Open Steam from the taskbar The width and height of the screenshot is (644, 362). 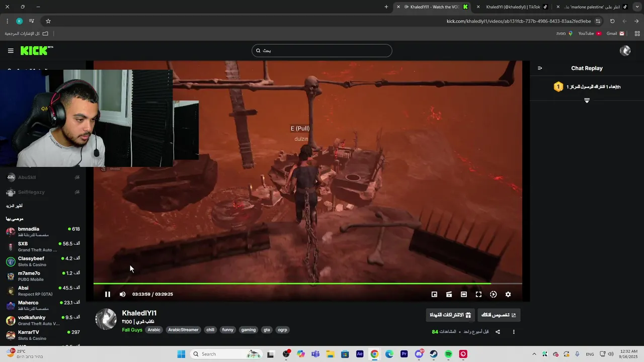pos(434,354)
